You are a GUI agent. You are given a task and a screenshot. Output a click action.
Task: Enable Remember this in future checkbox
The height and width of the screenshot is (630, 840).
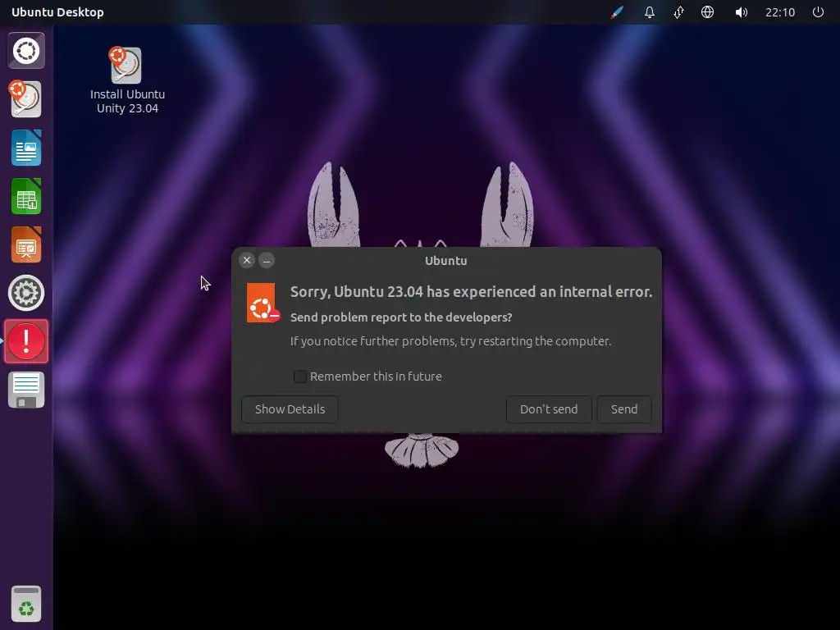pyautogui.click(x=300, y=376)
